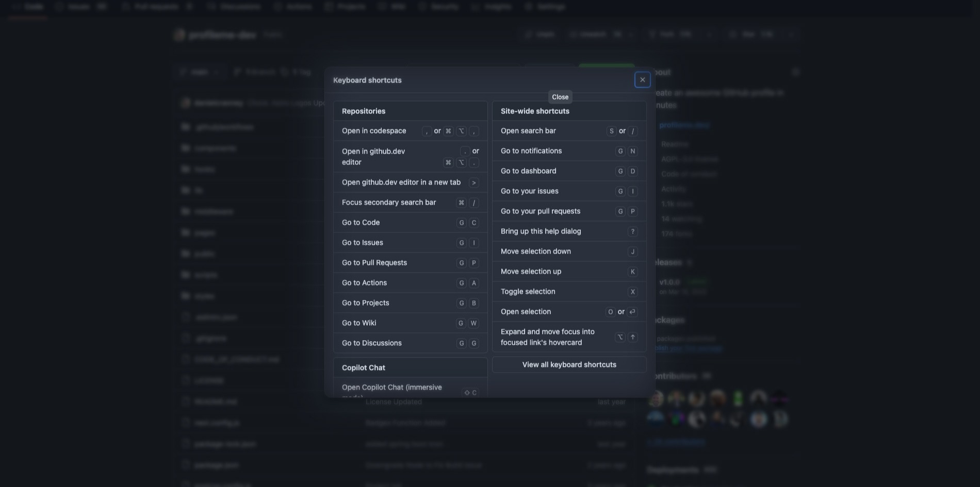Click the Toggle selection label
Image resolution: width=980 pixels, height=487 pixels.
click(x=528, y=292)
